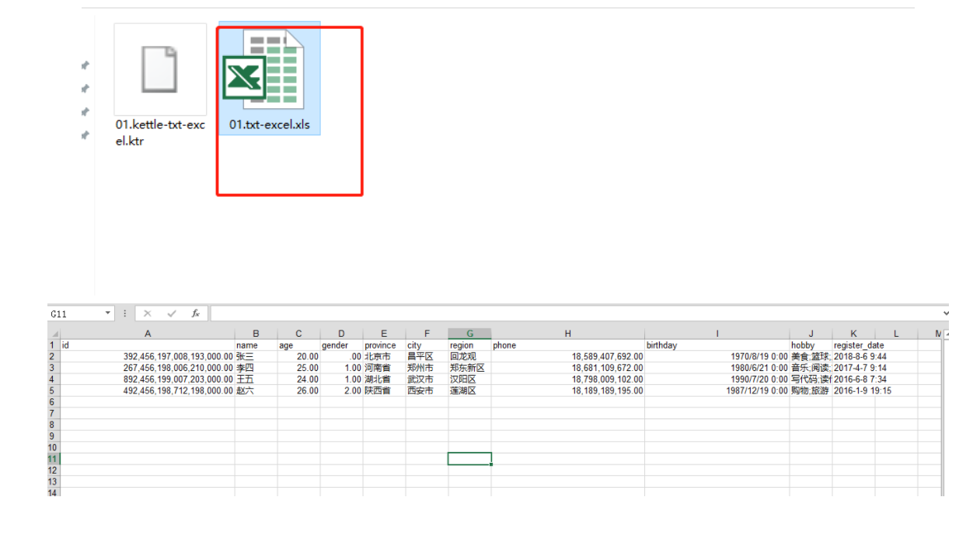Image resolution: width=980 pixels, height=539 pixels.
Task: Click the region cell 回龙观
Action: pos(469,356)
